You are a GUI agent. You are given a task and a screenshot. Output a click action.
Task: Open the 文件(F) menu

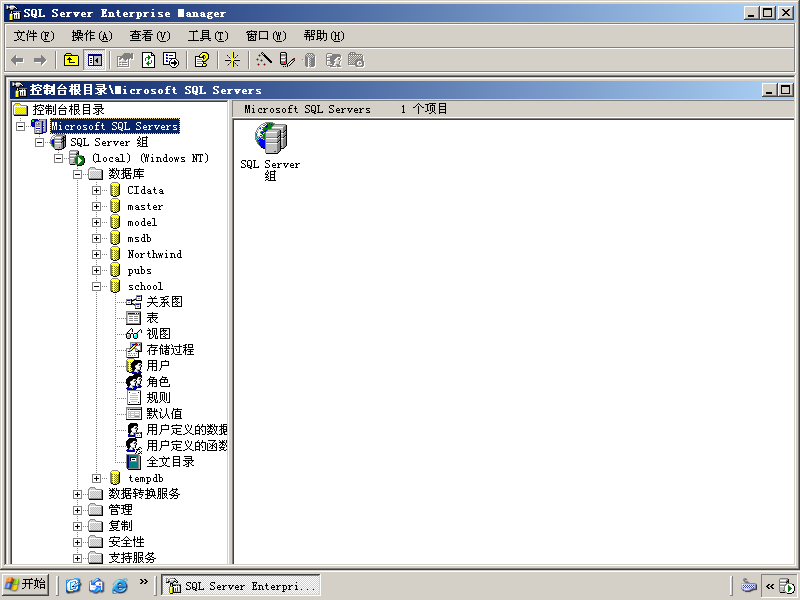point(34,36)
